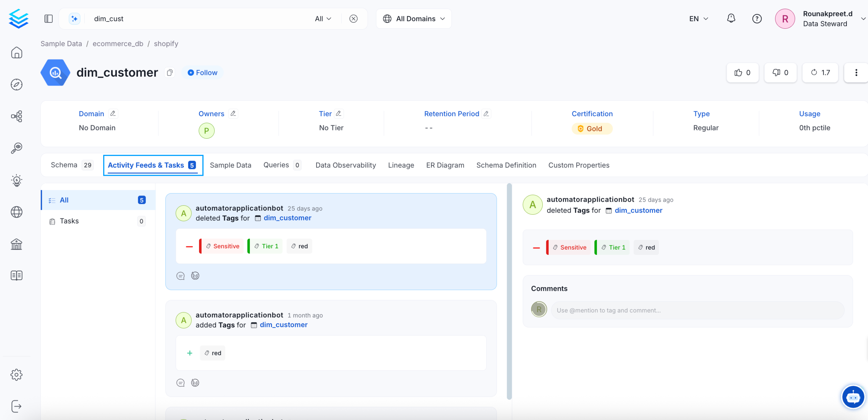Open the Lineage network icon in sidebar
Screen dimensions: 868x420
17,116
